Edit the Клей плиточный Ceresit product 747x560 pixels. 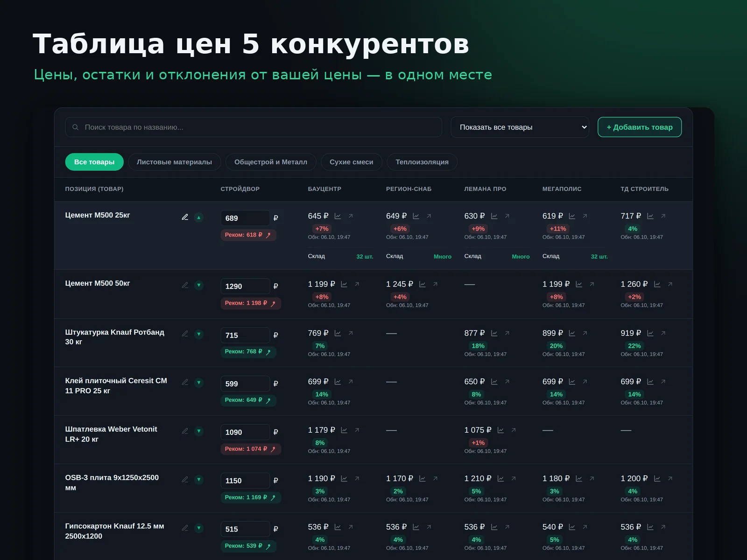[x=185, y=383]
